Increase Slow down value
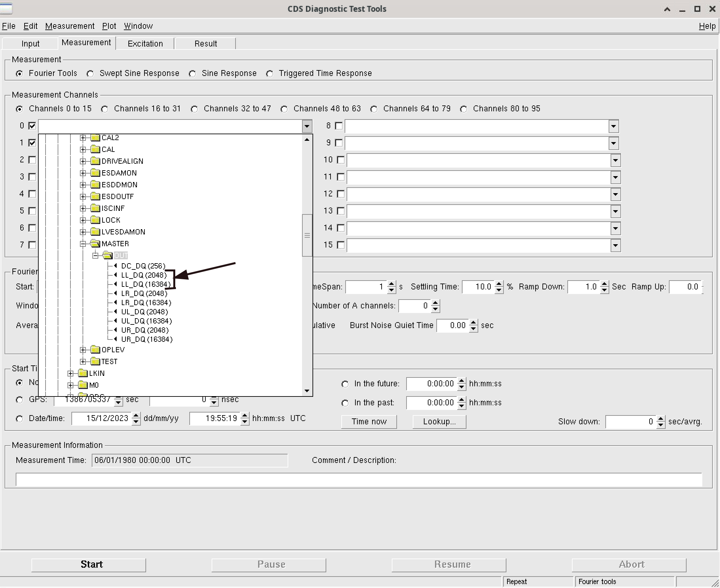 coord(661,419)
